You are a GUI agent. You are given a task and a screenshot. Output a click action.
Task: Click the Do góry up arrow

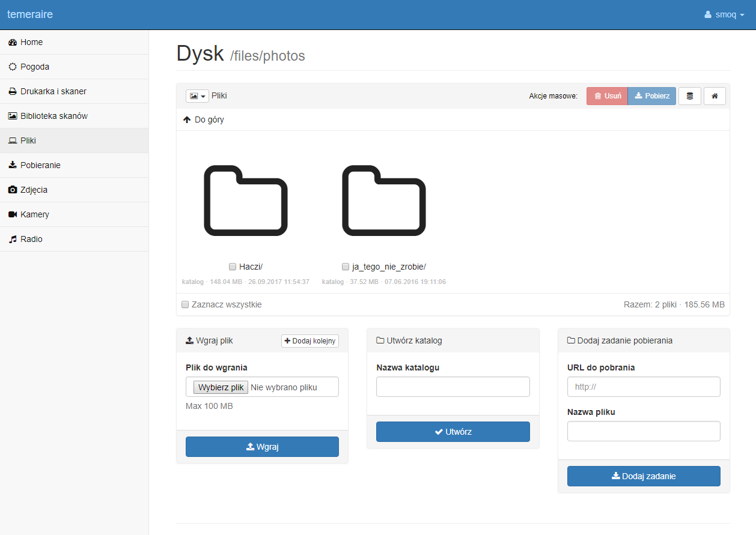187,119
